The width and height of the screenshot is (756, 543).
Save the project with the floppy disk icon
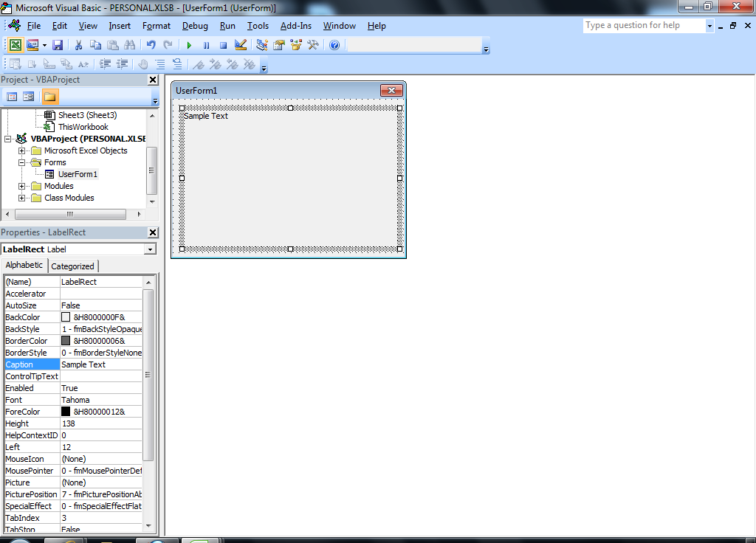point(58,45)
